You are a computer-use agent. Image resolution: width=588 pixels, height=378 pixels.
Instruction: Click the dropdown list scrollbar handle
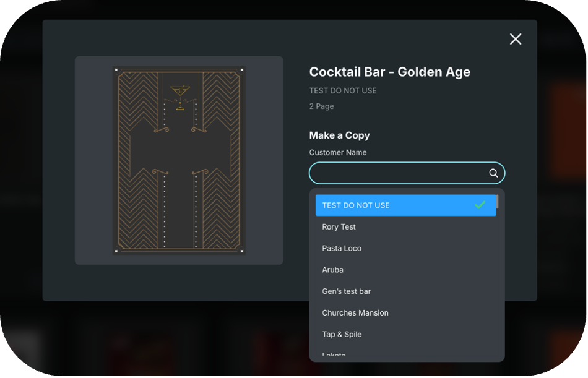click(x=497, y=202)
